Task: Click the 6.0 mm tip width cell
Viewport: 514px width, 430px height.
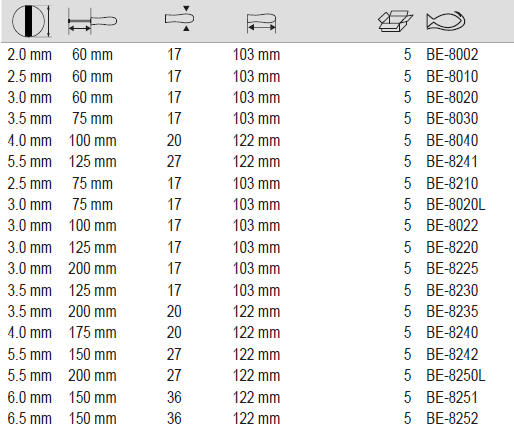Action: (x=30, y=397)
